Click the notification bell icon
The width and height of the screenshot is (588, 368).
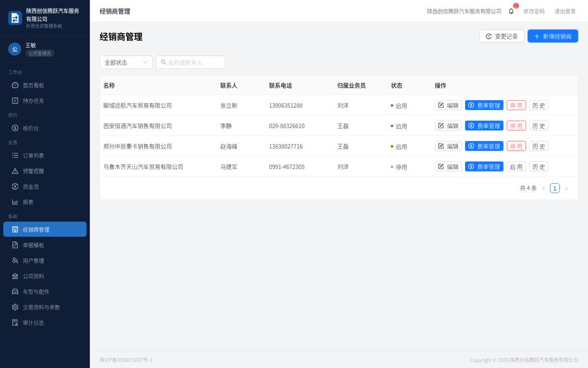511,11
